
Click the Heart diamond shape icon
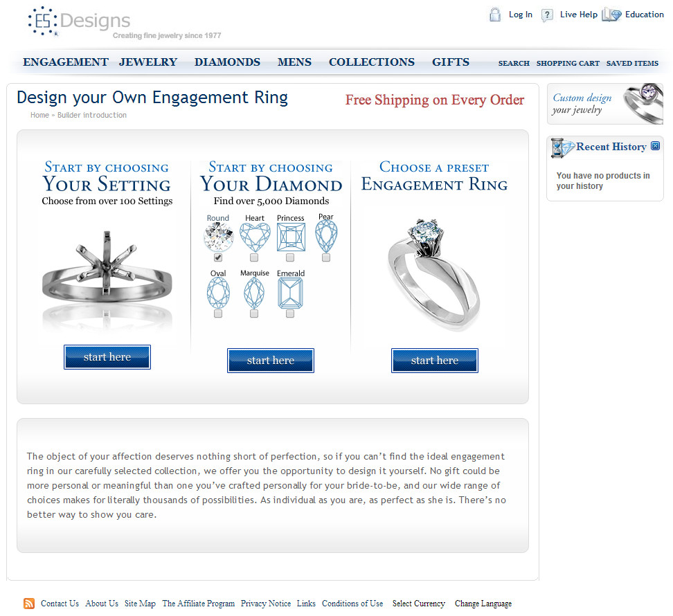click(x=255, y=237)
